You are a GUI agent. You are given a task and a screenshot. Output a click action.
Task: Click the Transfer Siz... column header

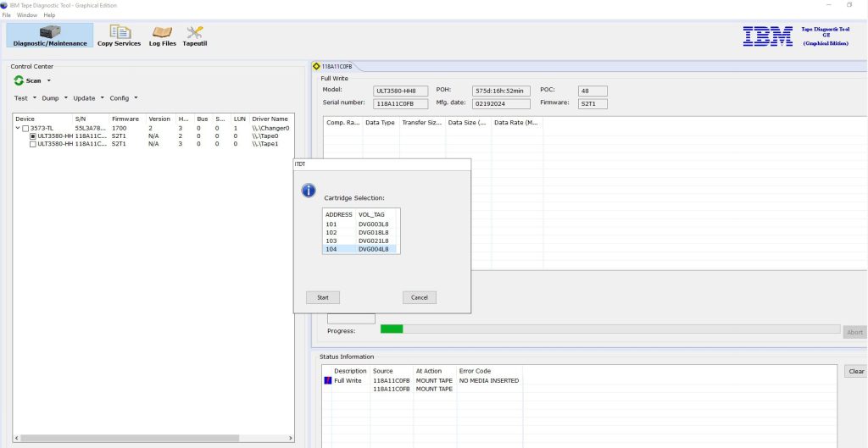pyautogui.click(x=422, y=123)
